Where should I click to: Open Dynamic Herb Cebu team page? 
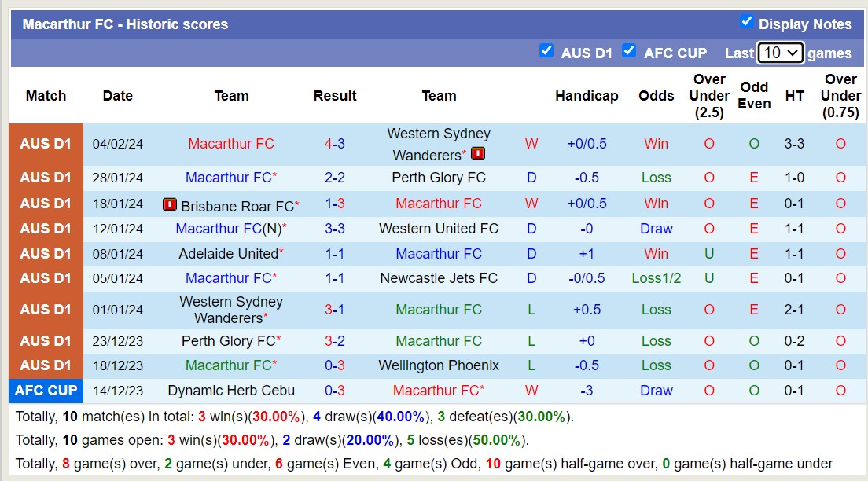(x=231, y=391)
